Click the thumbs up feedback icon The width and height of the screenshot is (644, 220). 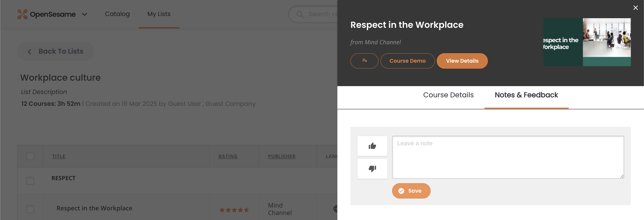point(372,146)
